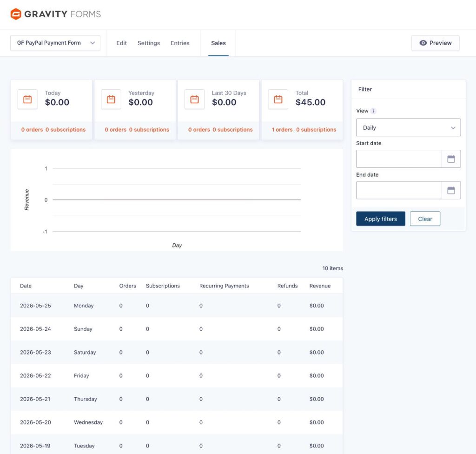Click the Total 1 orders link

(282, 130)
